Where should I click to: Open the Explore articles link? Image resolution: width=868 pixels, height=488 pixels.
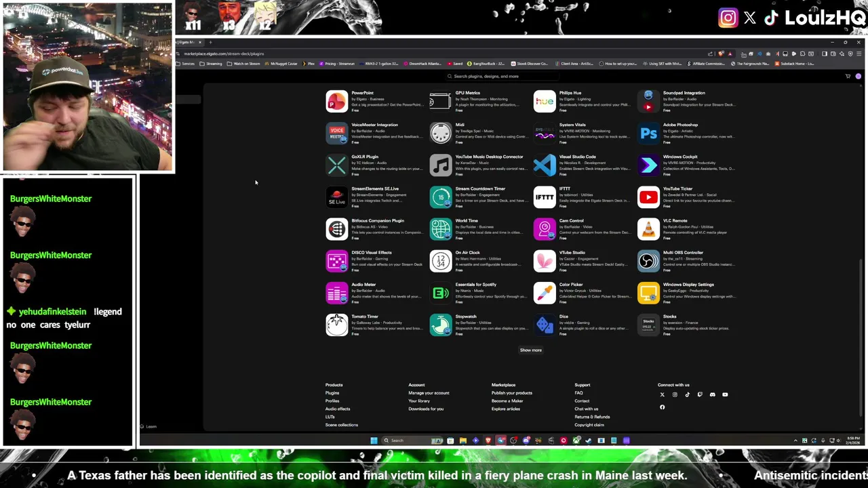tap(506, 409)
